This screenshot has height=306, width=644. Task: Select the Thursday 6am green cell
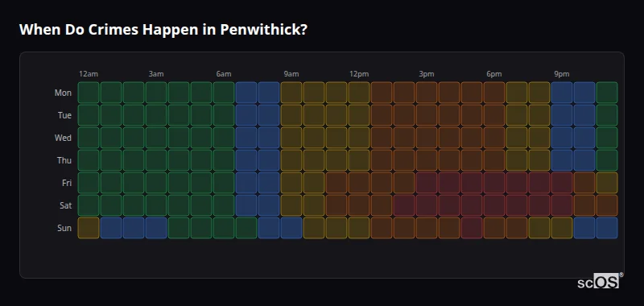click(224, 160)
